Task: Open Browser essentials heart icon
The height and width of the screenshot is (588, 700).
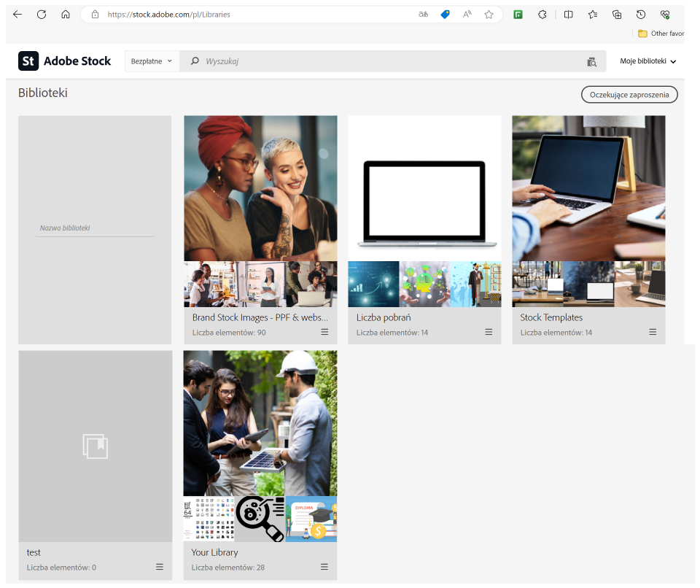Action: [x=664, y=13]
